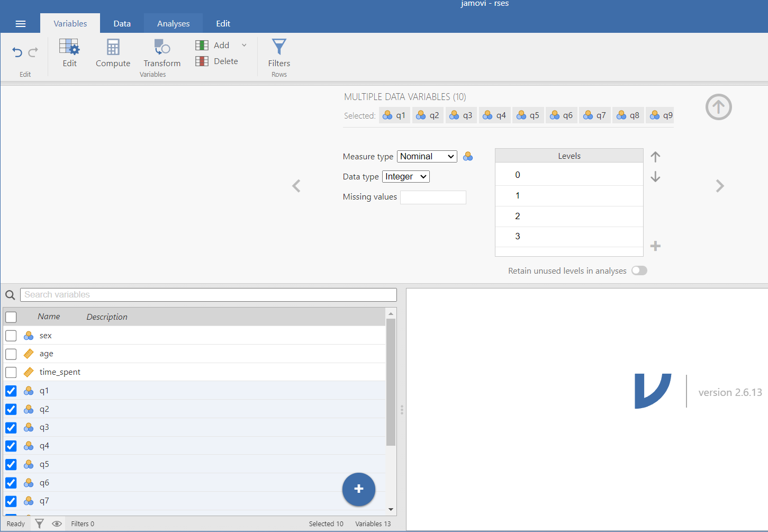Image resolution: width=768 pixels, height=532 pixels.
Task: Click the Filters funnel icon
Action: (x=279, y=47)
